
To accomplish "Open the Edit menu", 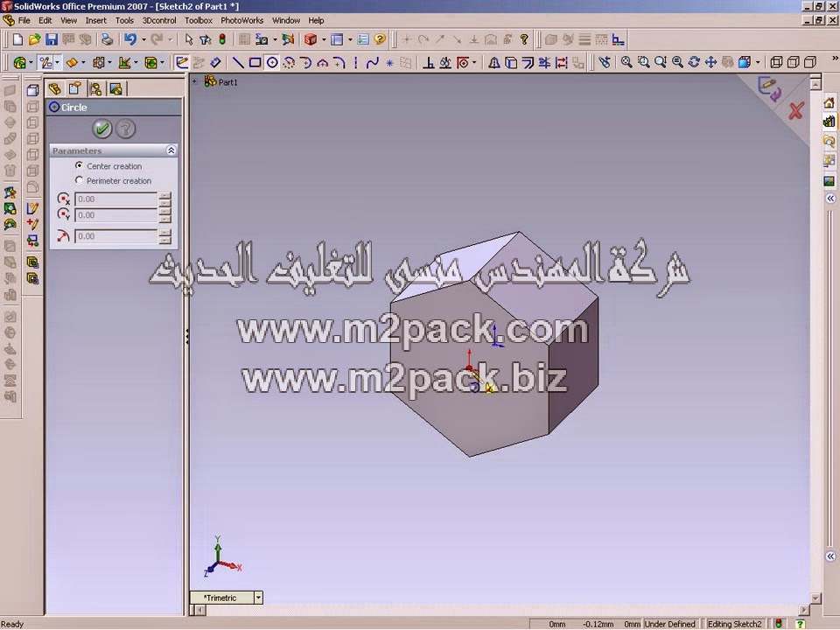I will pyautogui.click(x=45, y=20).
